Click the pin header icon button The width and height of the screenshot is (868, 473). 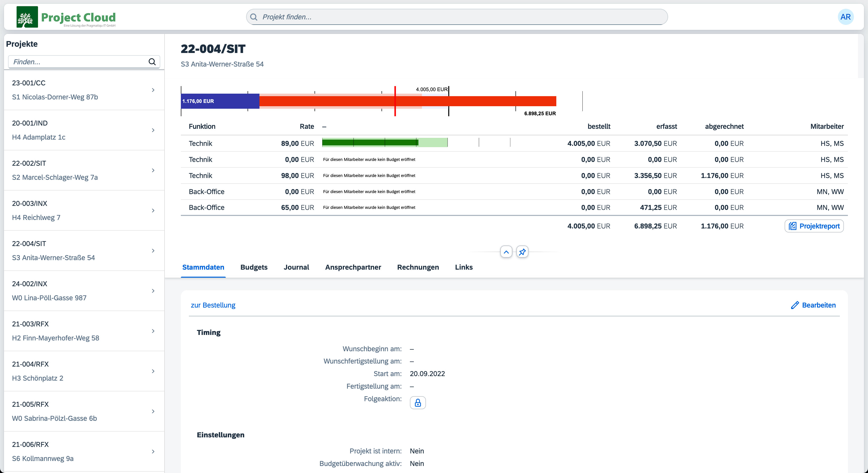pyautogui.click(x=522, y=252)
